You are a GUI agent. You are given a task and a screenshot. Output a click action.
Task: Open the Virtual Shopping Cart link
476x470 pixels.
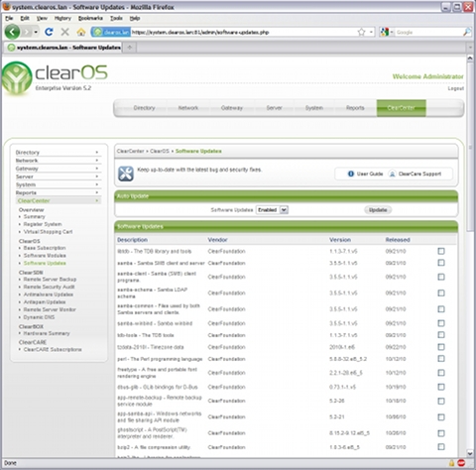[48, 232]
